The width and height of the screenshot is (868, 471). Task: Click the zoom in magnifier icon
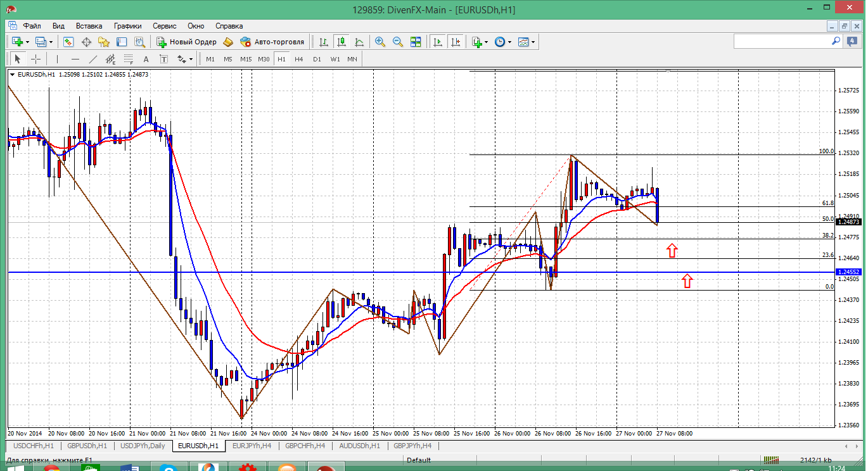(x=380, y=42)
